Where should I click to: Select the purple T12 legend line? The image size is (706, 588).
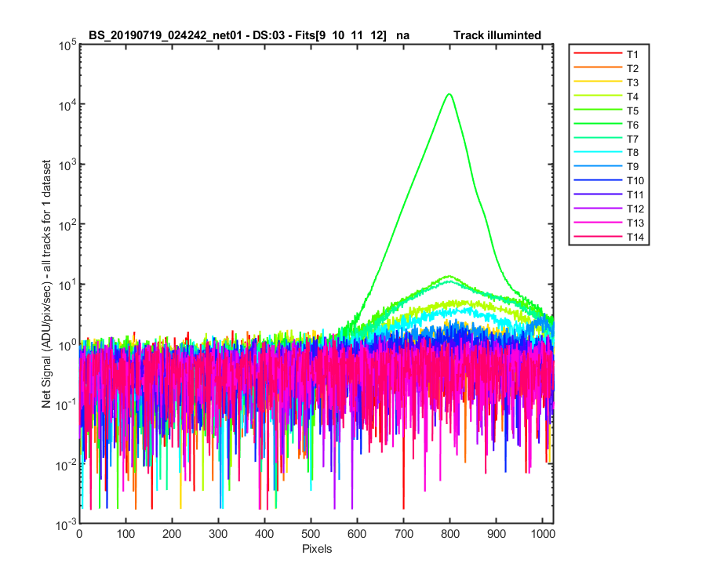point(598,209)
